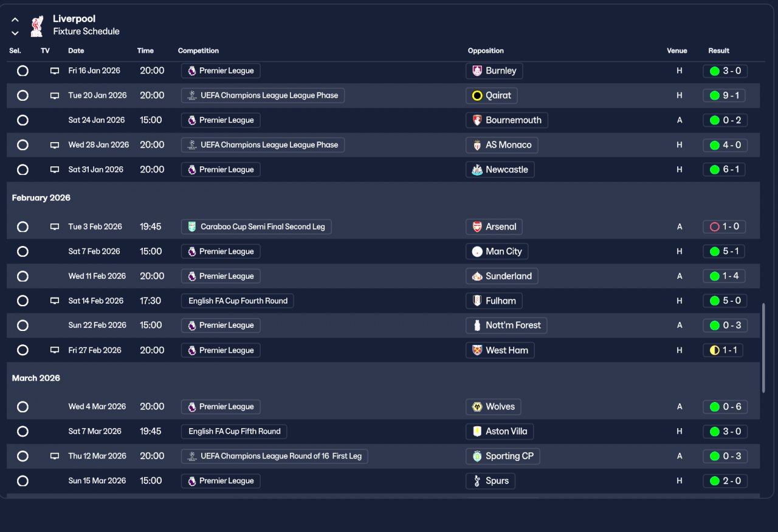Select the Sunderland fixture radio button
The height and width of the screenshot is (532, 778).
(x=22, y=276)
